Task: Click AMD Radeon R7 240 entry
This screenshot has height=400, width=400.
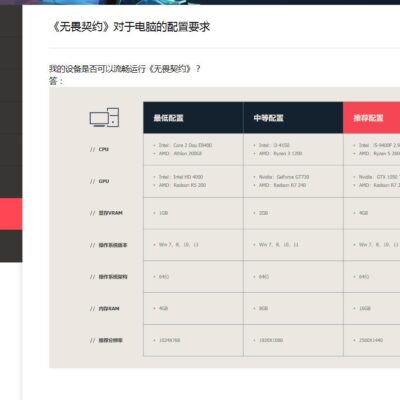Action: 282,185
